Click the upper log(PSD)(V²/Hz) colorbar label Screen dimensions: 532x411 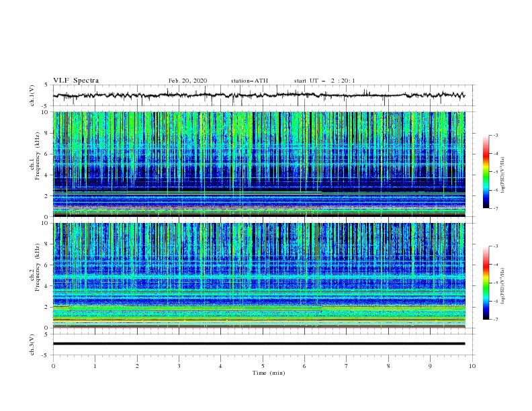[504, 175]
